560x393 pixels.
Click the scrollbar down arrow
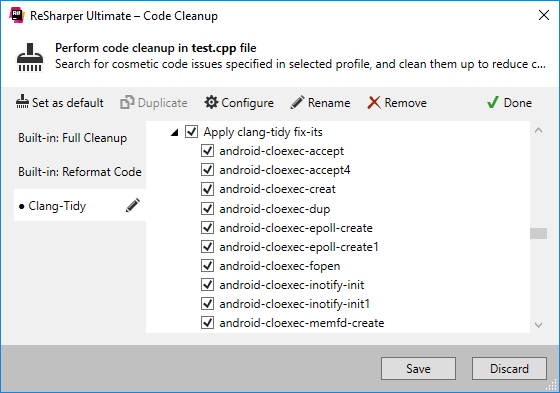pyautogui.click(x=539, y=325)
